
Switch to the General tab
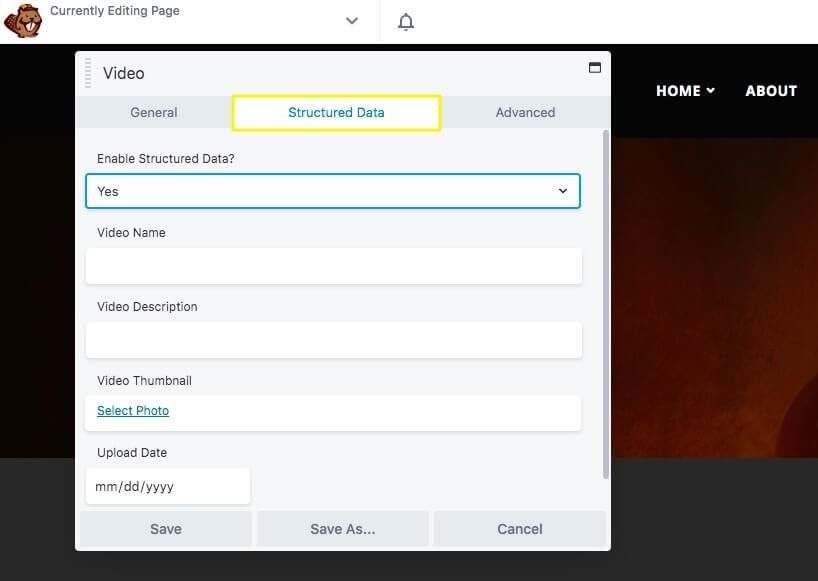pos(154,112)
